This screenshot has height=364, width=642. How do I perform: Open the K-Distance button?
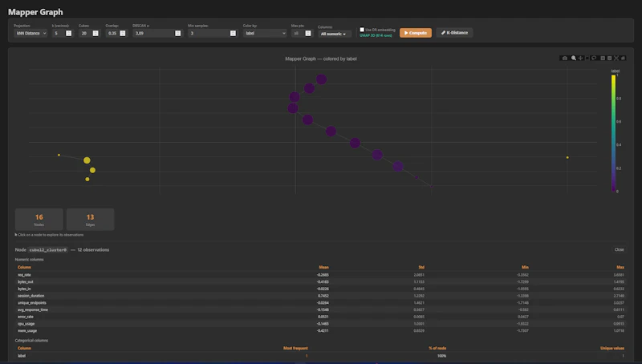point(454,33)
